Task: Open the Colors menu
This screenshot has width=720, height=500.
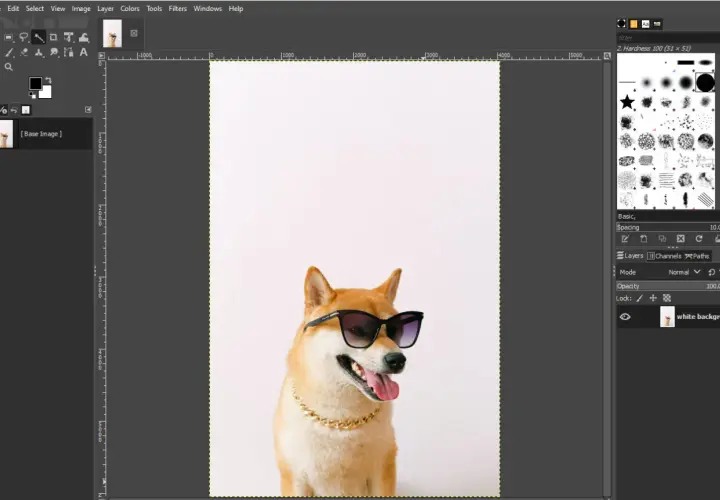Action: coord(130,9)
